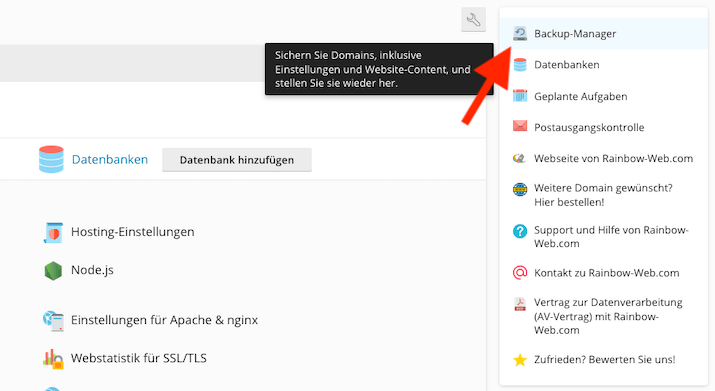Open Vertrag zur Datenverarbeitung link
The width and height of the screenshot is (715, 391).
608,316
